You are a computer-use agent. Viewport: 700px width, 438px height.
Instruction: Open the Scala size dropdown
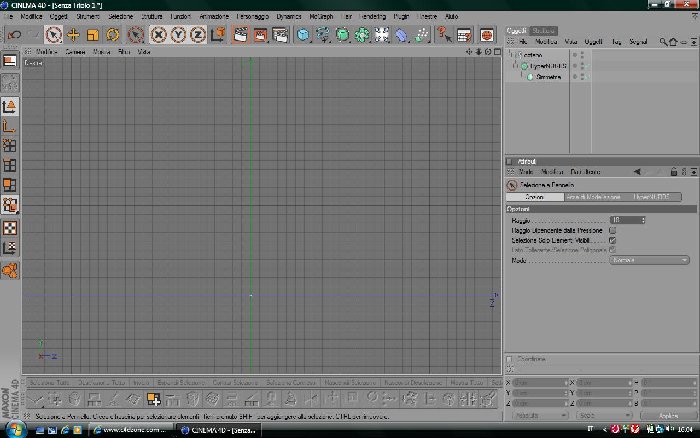click(x=604, y=416)
